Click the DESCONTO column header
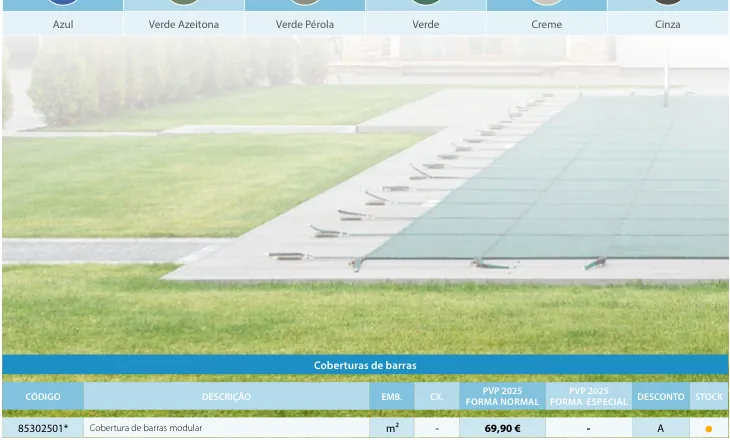Image resolution: width=730 pixels, height=440 pixels. (x=661, y=397)
